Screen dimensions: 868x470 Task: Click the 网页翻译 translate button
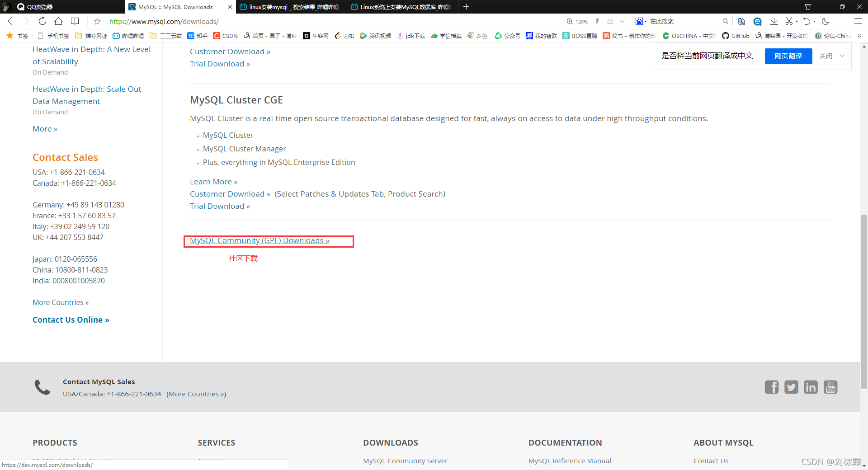tap(788, 56)
